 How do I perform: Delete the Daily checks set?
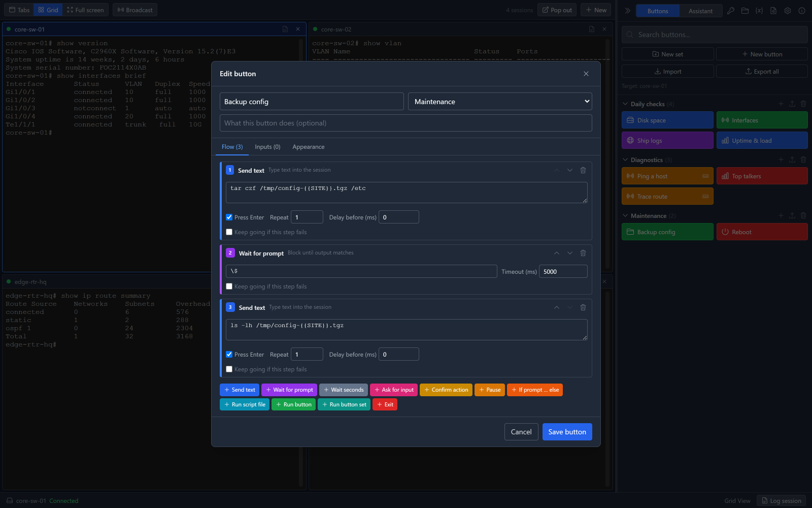pyautogui.click(x=803, y=104)
